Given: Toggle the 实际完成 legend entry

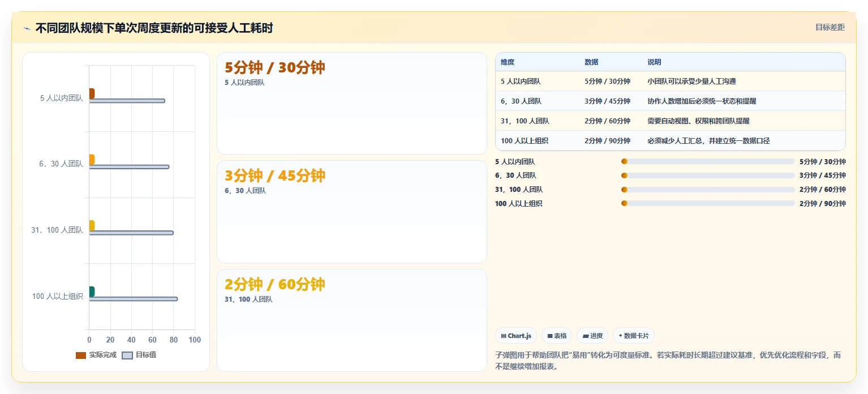Looking at the screenshot, I should coord(96,355).
